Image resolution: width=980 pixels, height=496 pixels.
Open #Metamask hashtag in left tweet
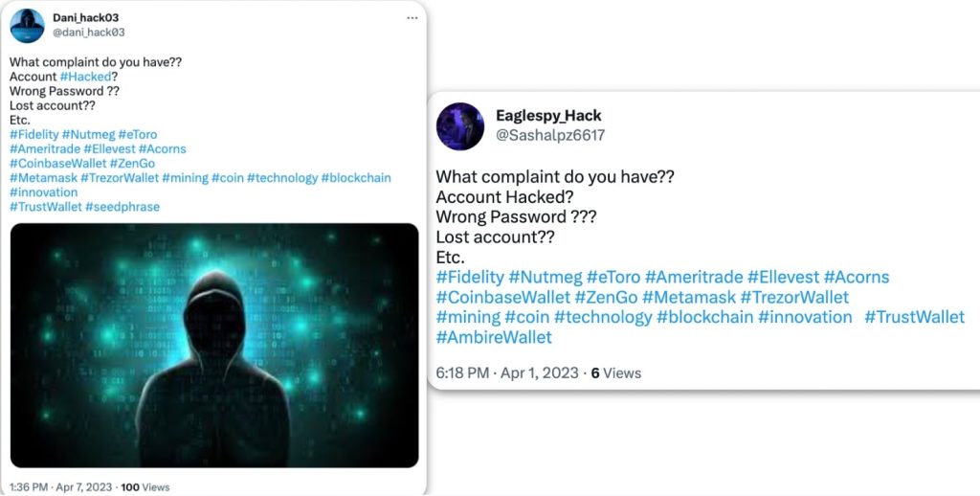(43, 178)
